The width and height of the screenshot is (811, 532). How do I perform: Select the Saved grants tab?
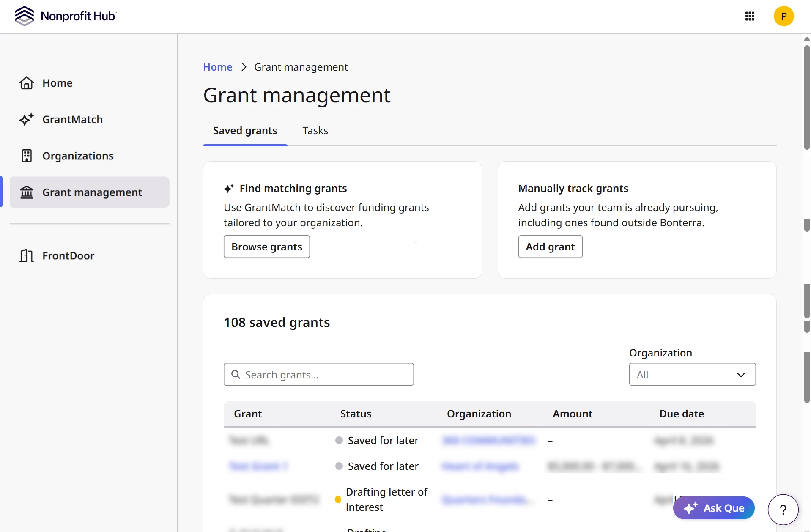pos(245,131)
